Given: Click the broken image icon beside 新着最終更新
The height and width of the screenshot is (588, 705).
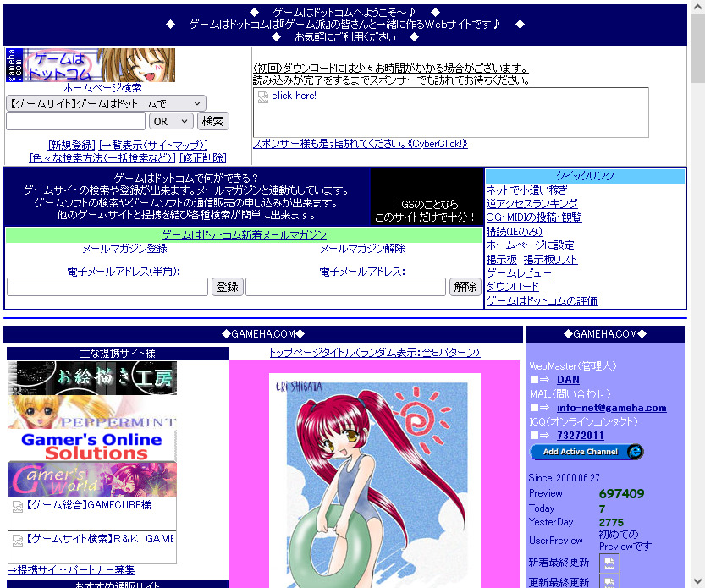Looking at the screenshot, I should [609, 563].
